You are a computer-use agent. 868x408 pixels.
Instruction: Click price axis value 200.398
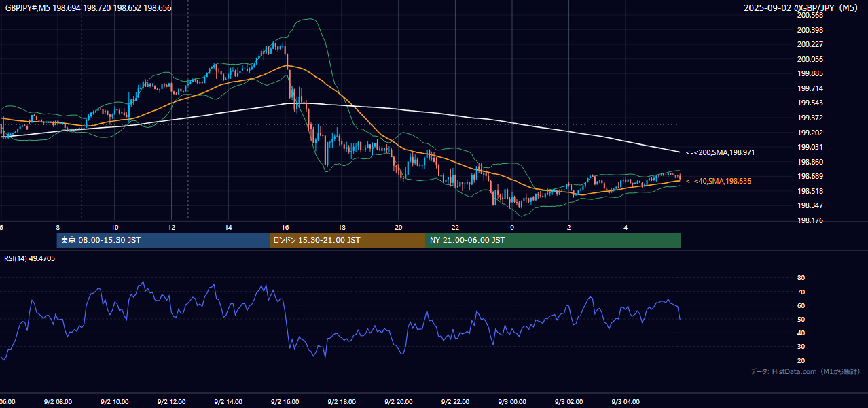pyautogui.click(x=810, y=30)
